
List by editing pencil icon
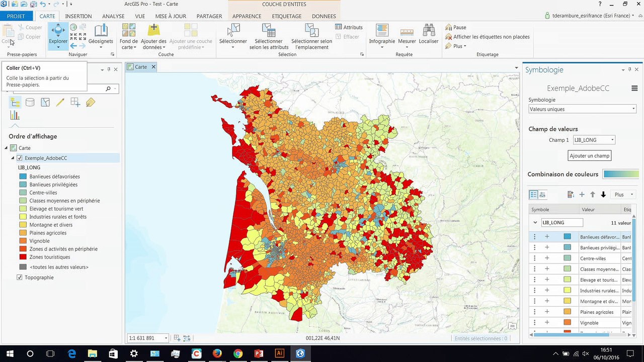[60, 102]
